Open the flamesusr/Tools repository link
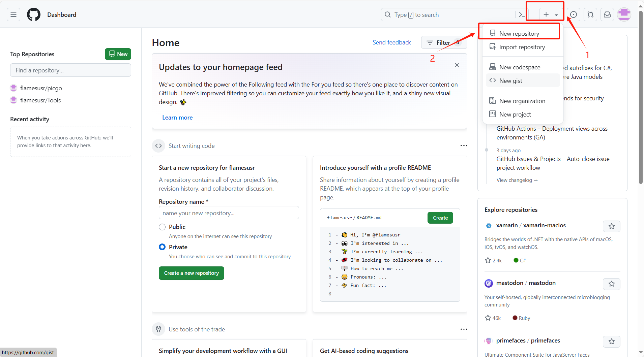The width and height of the screenshot is (644, 357). [40, 100]
